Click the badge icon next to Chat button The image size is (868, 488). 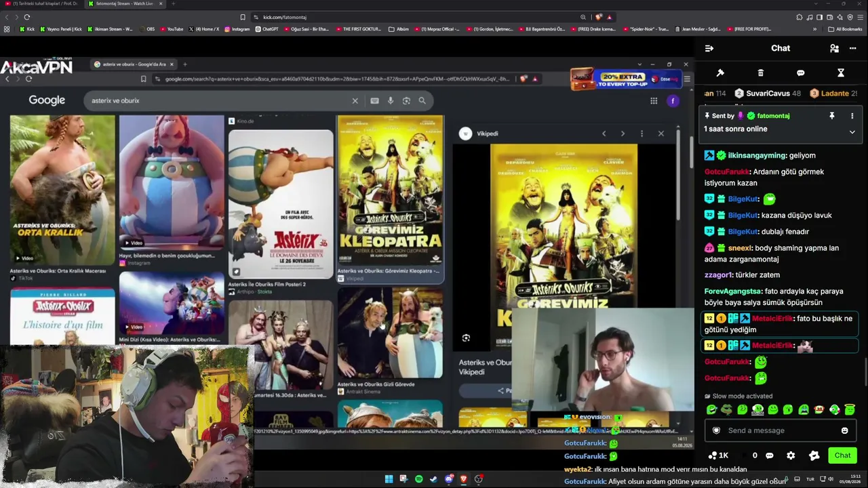(814, 455)
